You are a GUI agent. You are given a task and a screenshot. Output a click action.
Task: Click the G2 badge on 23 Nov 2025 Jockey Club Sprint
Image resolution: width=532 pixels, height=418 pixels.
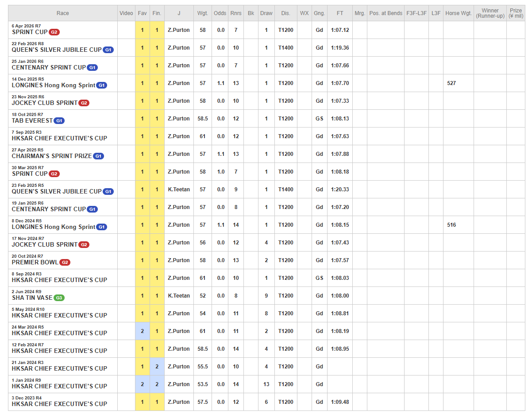point(84,103)
